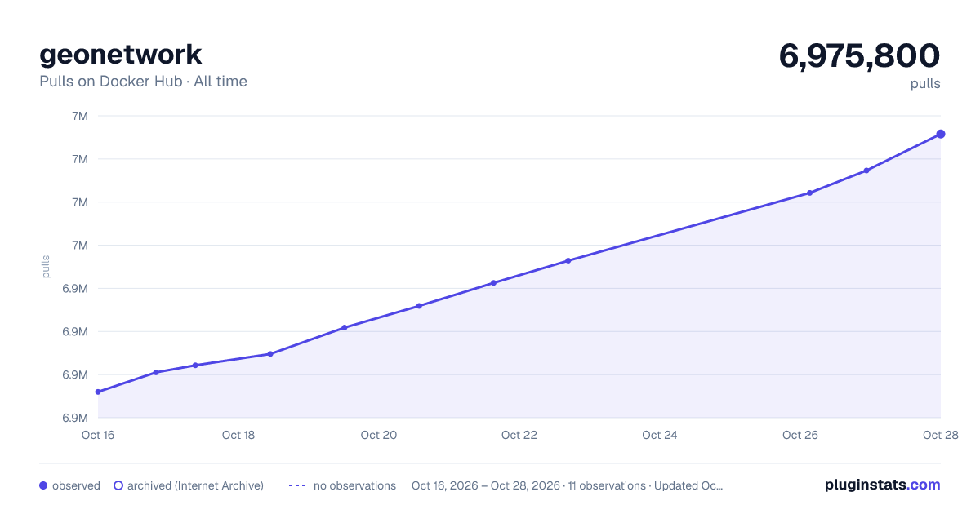Click the dashed line icon for no observations

297,485
